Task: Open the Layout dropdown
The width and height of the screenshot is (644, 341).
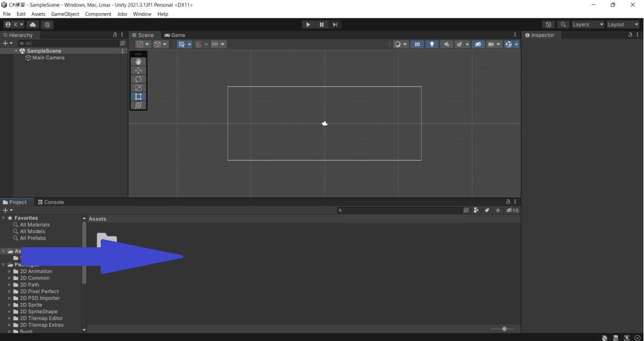Action: tap(623, 25)
